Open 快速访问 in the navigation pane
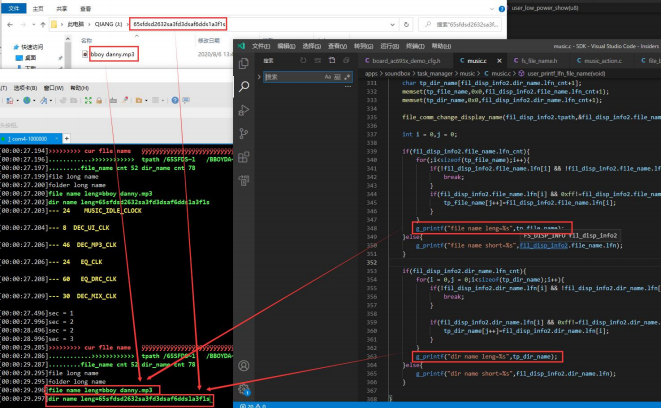The height and width of the screenshot is (408, 661). pyautogui.click(x=32, y=47)
